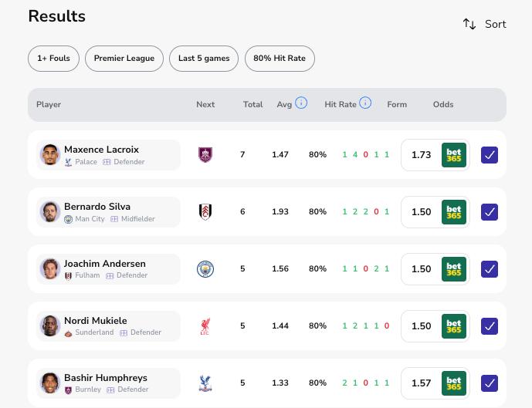Click the Avg info icon
Screen dimensions: 532x408
coord(301,103)
